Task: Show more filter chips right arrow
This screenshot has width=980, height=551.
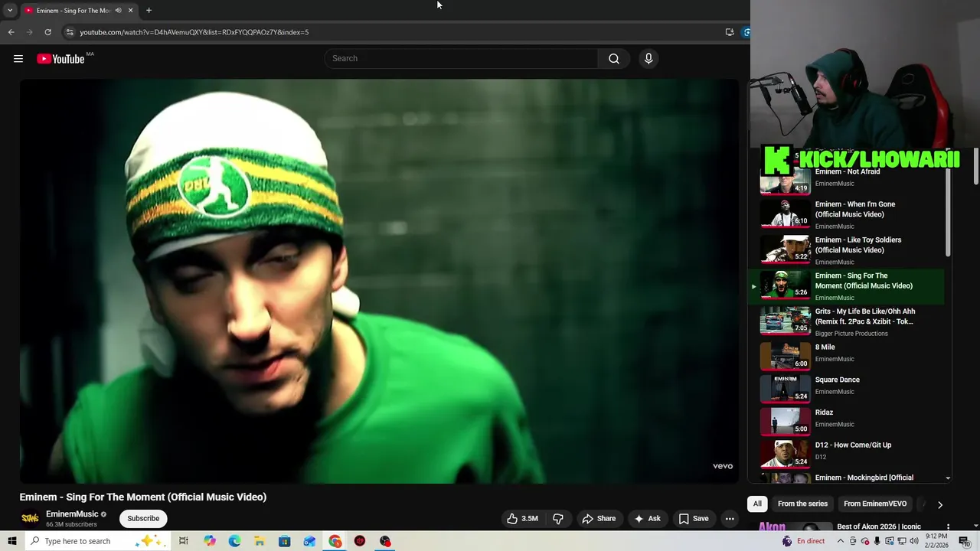Action: click(940, 504)
